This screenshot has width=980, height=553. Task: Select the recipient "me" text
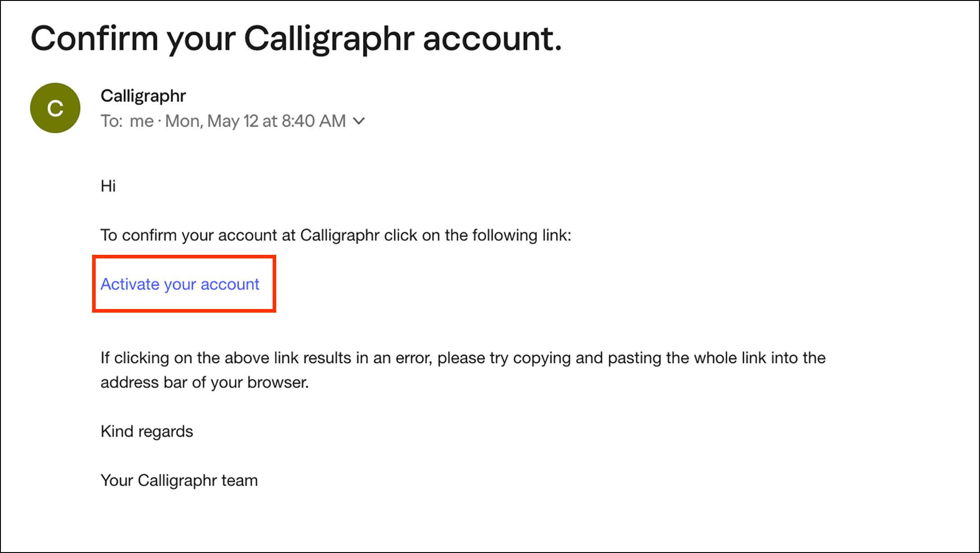click(x=141, y=121)
